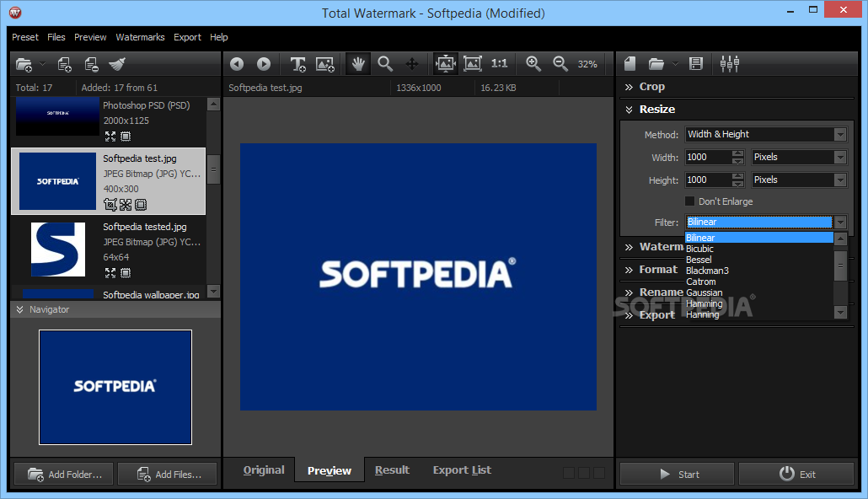The width and height of the screenshot is (868, 499).
Task: Close the Filter dropdown via its arrow
Action: [840, 222]
